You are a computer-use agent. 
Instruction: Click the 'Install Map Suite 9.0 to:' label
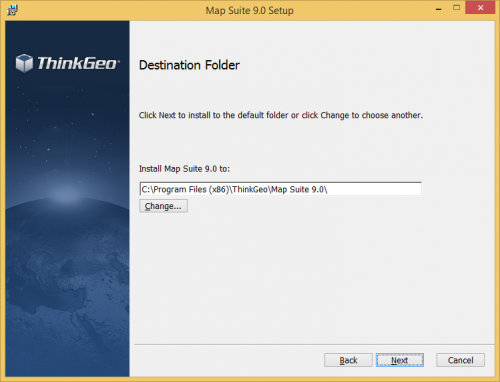tap(184, 169)
